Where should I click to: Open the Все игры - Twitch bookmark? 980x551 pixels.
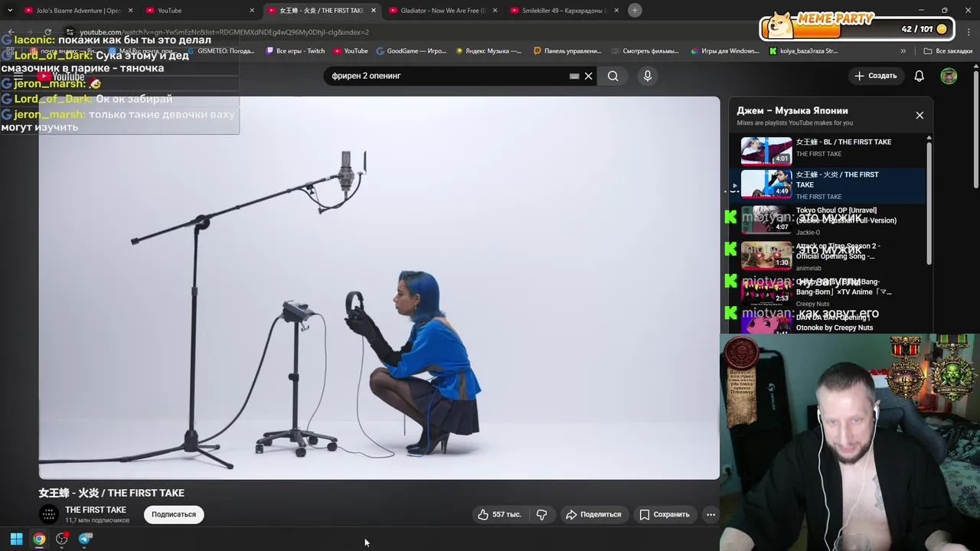[x=295, y=51]
